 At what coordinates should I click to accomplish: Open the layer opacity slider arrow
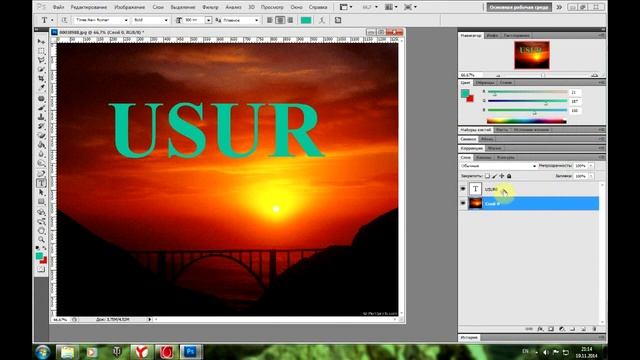[x=591, y=166]
